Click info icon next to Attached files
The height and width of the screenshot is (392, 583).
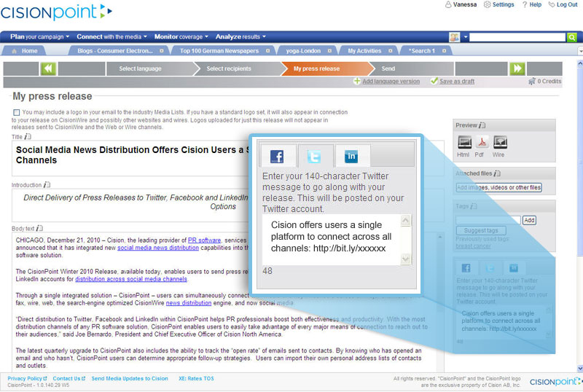point(498,173)
